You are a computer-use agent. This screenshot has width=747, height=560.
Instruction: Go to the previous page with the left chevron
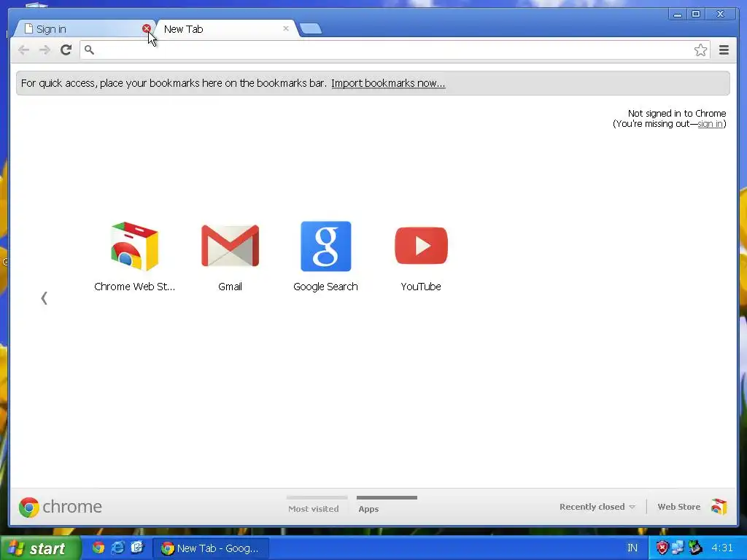click(44, 298)
